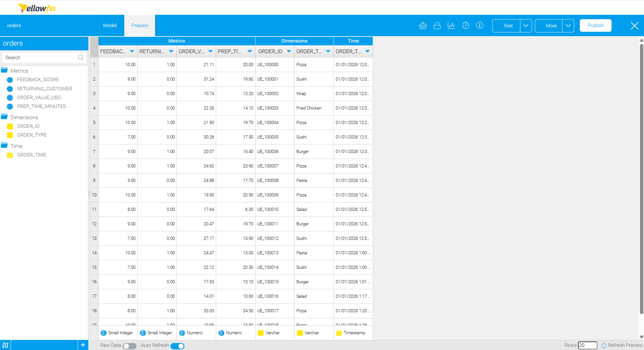
Task: Click the stopwatch performance icon
Action: coord(465,25)
